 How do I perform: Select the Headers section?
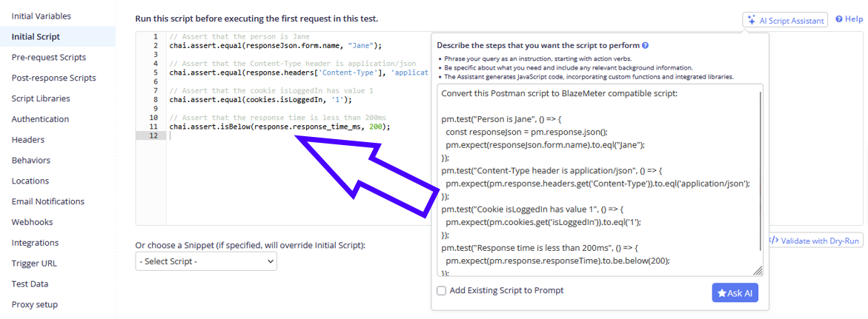[x=27, y=140]
